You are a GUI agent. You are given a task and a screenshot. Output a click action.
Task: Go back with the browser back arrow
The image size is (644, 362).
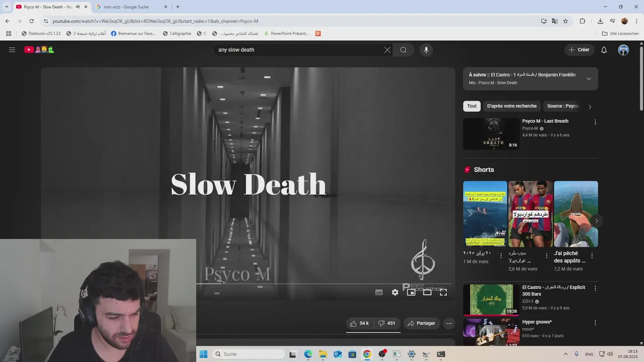(7, 21)
